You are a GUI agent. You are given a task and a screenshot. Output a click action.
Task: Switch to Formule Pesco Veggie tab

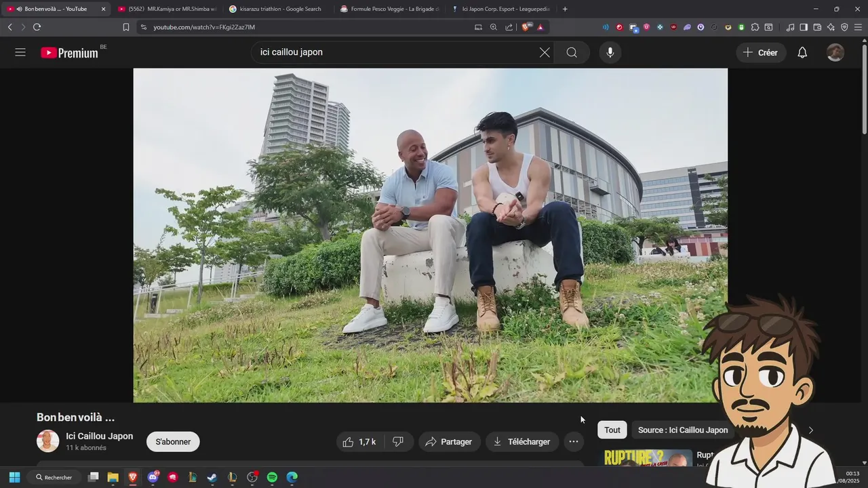(x=390, y=9)
